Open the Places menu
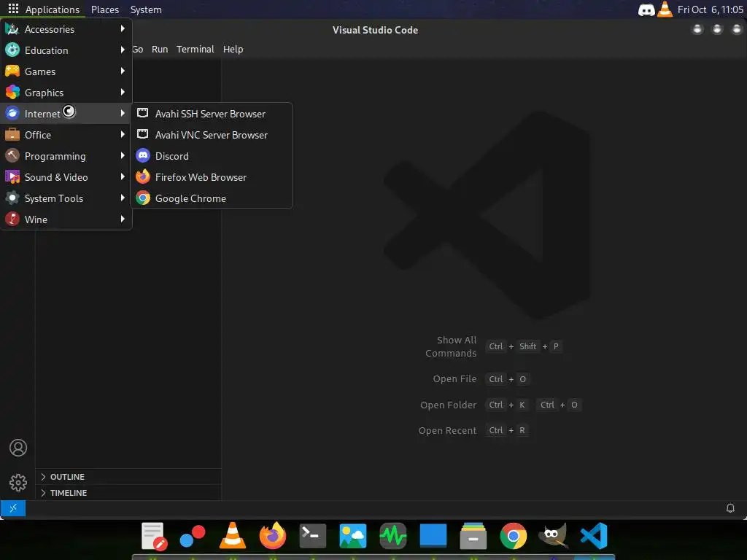The height and width of the screenshot is (560, 747). click(105, 9)
